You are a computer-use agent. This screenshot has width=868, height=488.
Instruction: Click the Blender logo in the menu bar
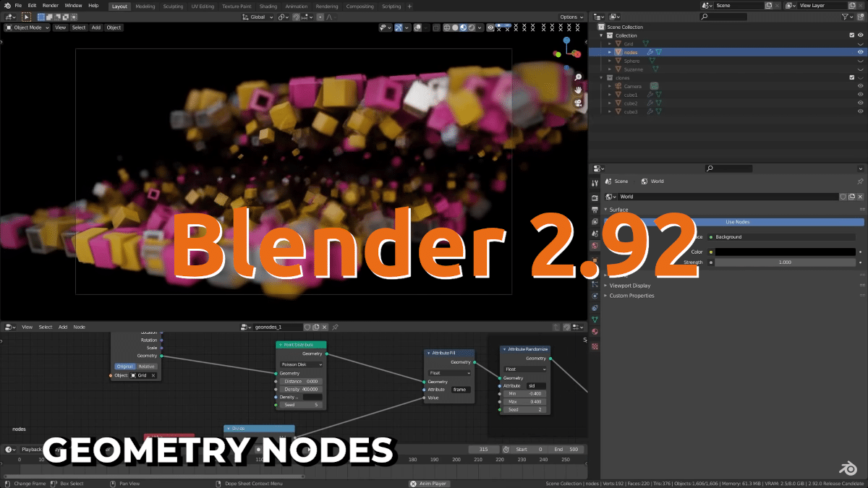[x=7, y=5]
